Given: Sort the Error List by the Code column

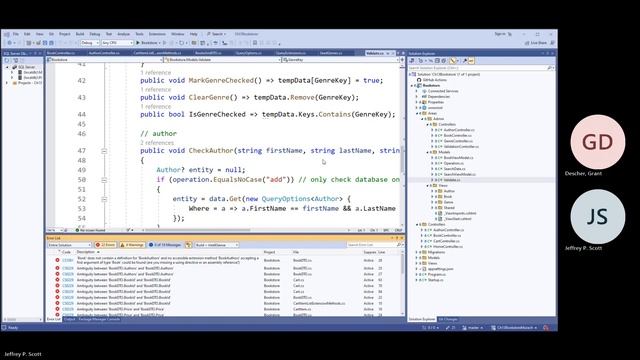Looking at the screenshot, I should (66, 252).
